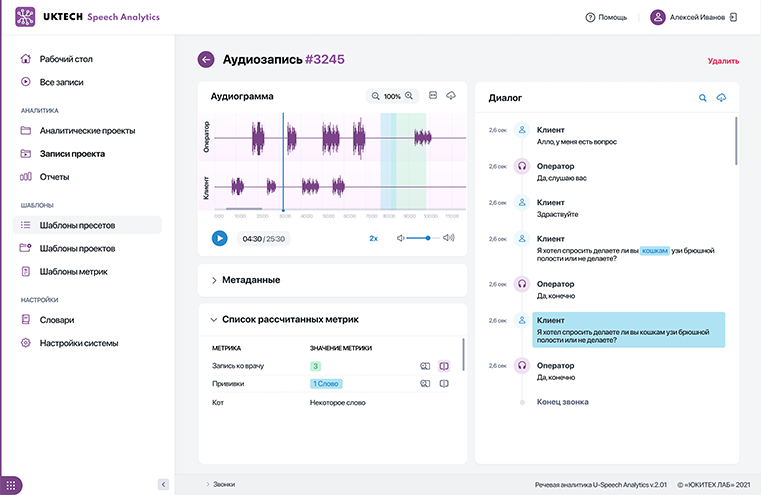The width and height of the screenshot is (761, 495).
Task: Toggle the book icon for Прививки metric
Action: pyautogui.click(x=444, y=383)
